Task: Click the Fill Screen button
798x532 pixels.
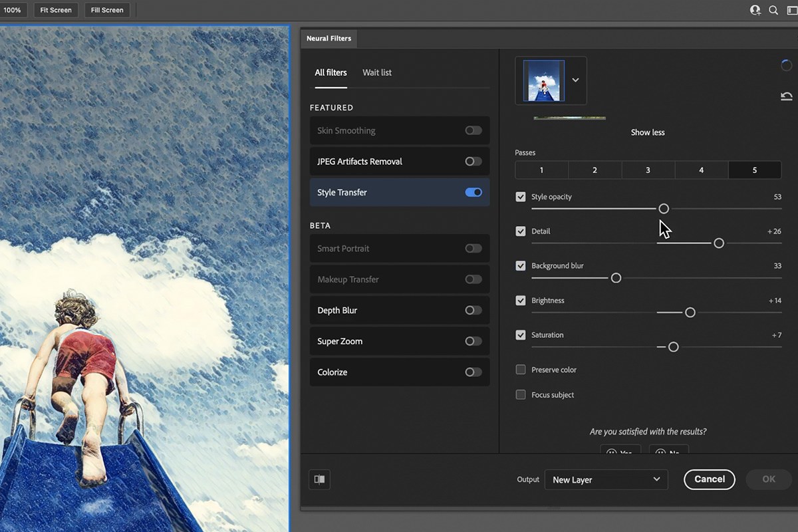Action: (107, 10)
